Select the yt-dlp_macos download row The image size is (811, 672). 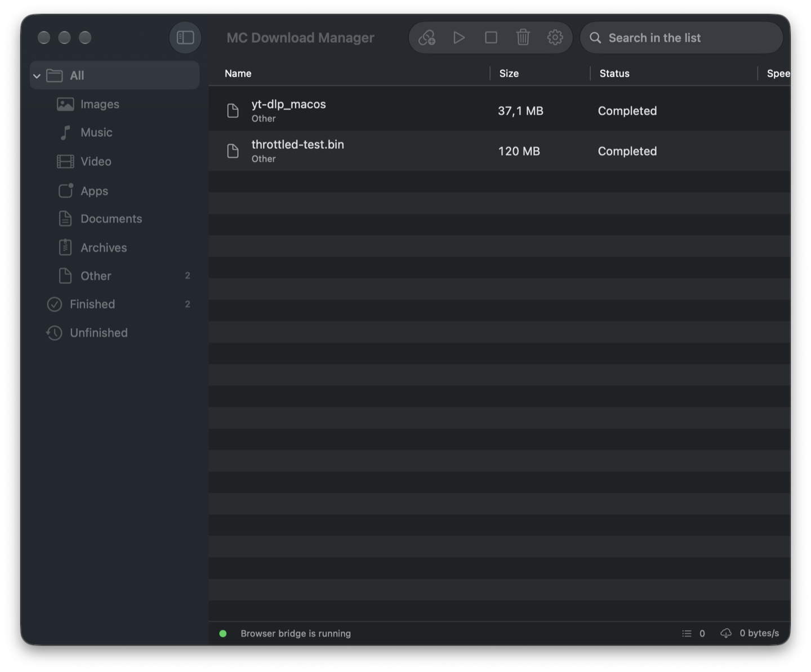[499, 111]
